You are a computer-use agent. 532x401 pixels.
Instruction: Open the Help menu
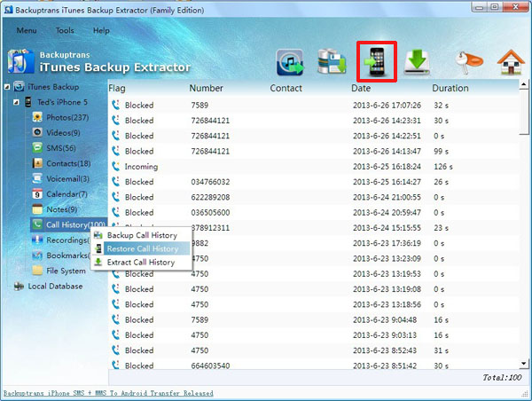pyautogui.click(x=101, y=30)
